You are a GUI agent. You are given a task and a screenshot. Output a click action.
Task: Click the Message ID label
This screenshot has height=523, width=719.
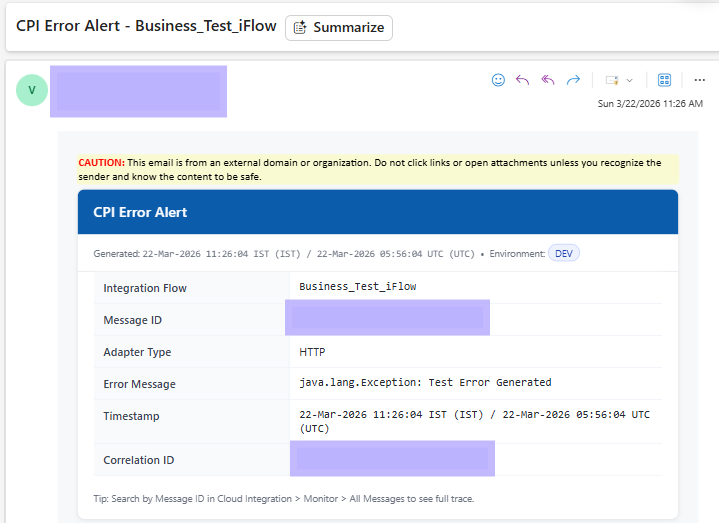click(x=133, y=320)
